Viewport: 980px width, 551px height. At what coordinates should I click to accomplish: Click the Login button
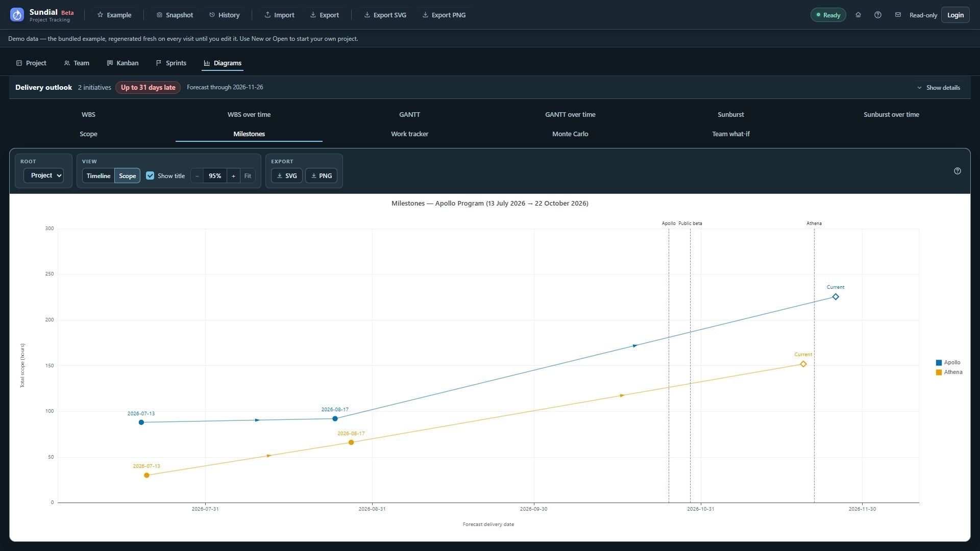pos(955,15)
